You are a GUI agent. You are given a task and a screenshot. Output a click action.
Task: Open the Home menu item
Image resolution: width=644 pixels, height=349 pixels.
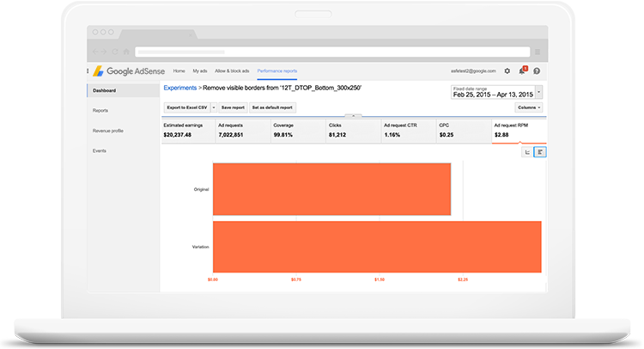click(179, 70)
